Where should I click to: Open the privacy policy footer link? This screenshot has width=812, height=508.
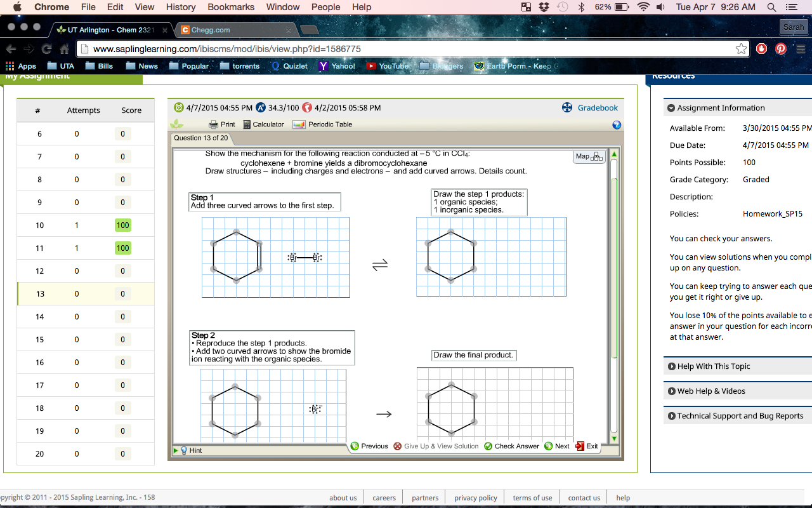(476, 498)
